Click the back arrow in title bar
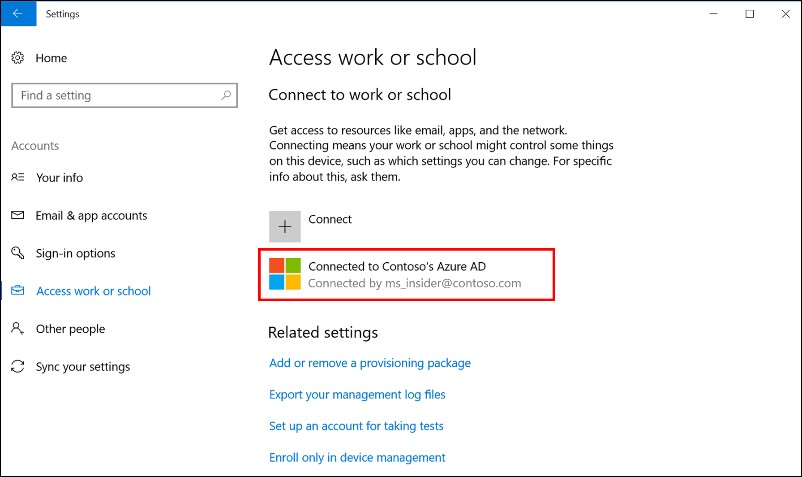The image size is (802, 477). pyautogui.click(x=17, y=14)
